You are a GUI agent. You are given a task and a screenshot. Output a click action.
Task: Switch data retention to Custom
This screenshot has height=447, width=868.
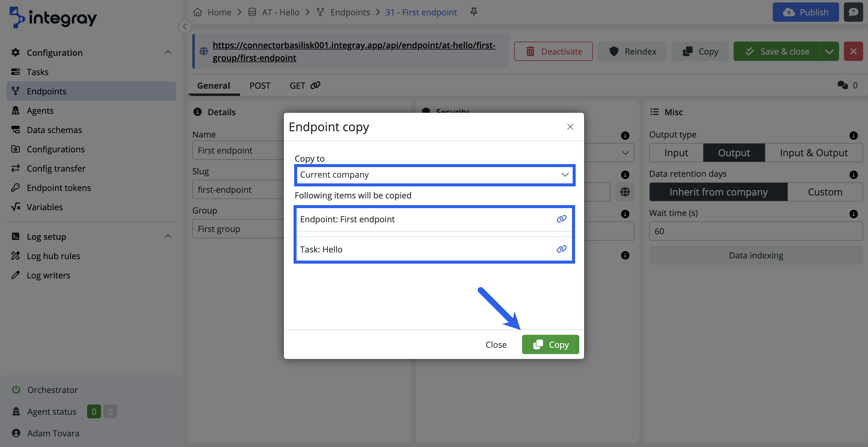tap(825, 192)
